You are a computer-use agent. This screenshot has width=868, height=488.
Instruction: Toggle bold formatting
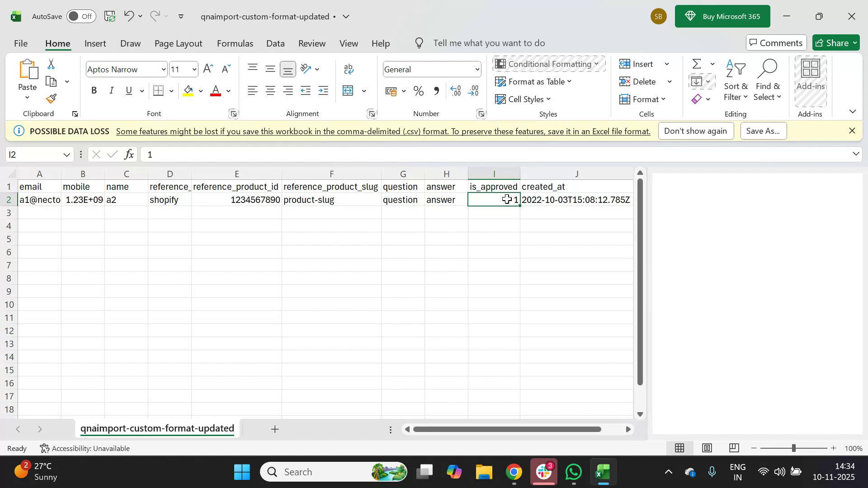[94, 90]
